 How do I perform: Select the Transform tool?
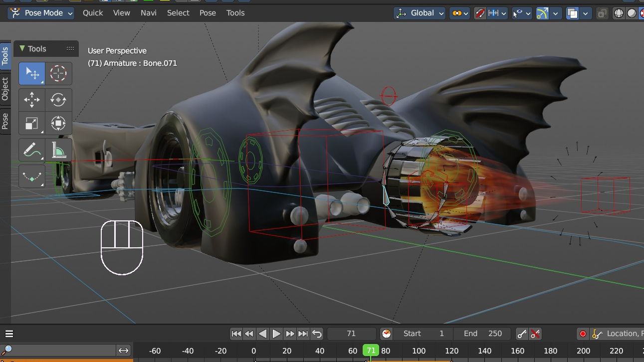[58, 123]
